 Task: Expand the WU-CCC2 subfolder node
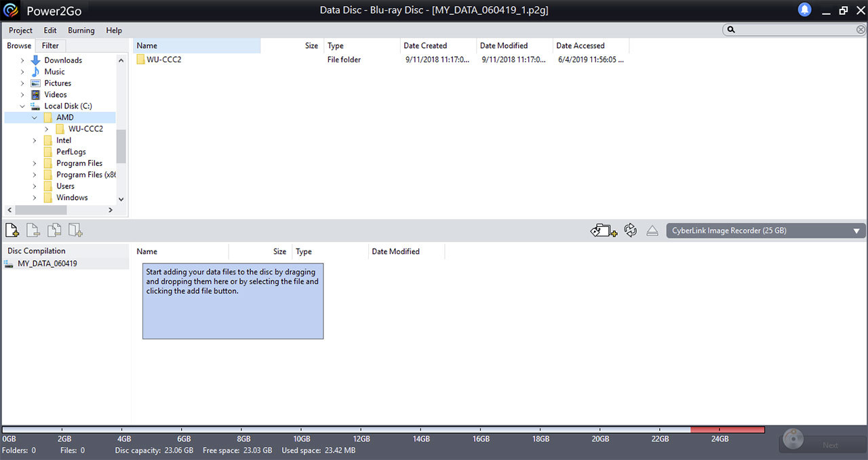(x=46, y=129)
